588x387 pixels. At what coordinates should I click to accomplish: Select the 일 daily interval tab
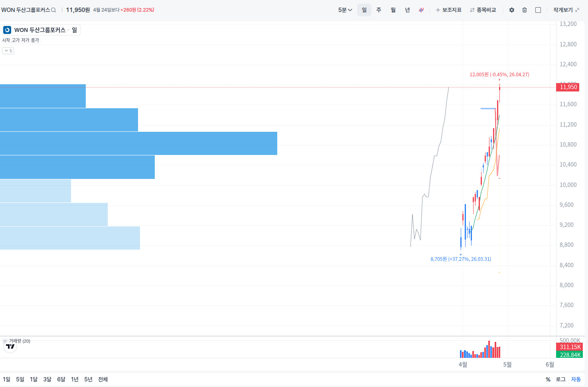click(x=364, y=10)
